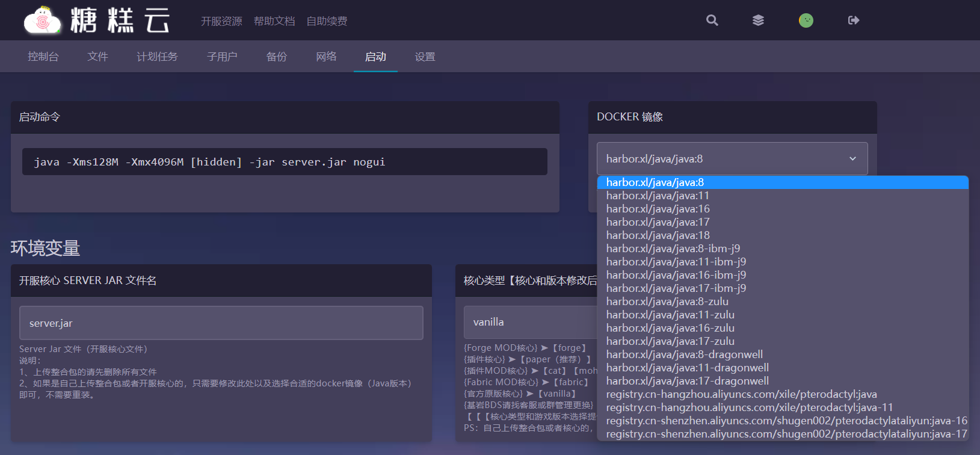Viewport: 980px width, 455px height.
Task: Collapse the Docker image dropdown chevron
Action: tap(852, 159)
